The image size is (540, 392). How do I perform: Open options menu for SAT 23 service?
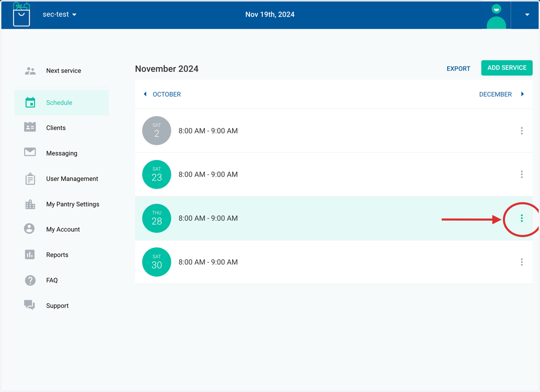(x=522, y=174)
